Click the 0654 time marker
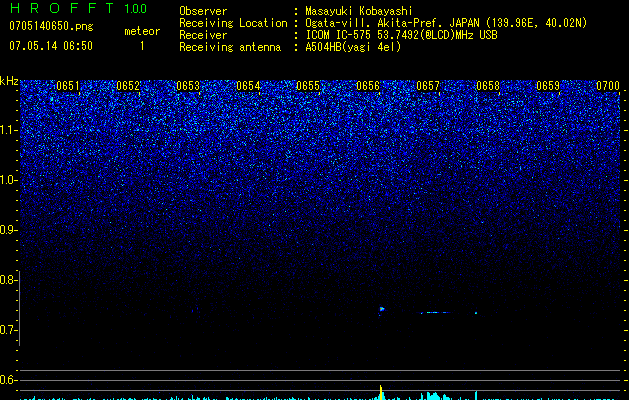This screenshot has height=400, width=629. [248, 86]
